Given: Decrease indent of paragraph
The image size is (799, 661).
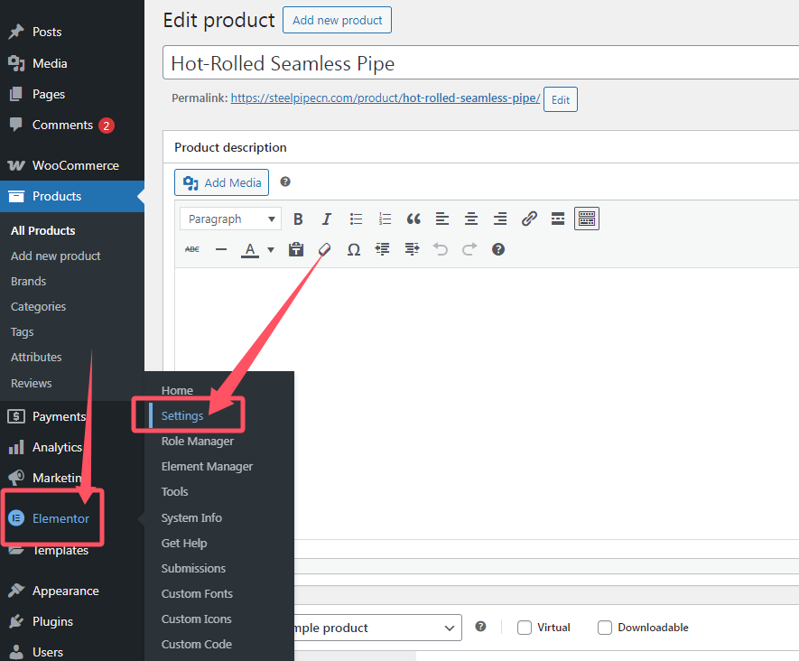Looking at the screenshot, I should click(382, 249).
